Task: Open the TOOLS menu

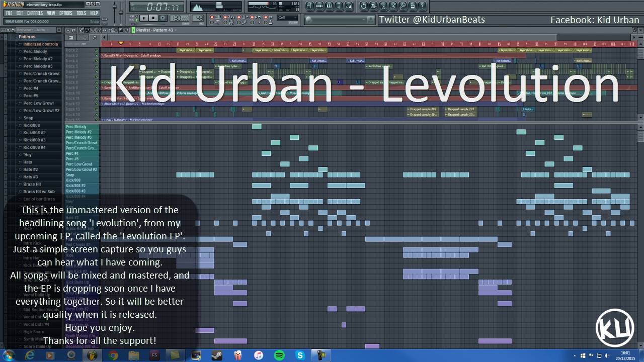Action: 81,13
